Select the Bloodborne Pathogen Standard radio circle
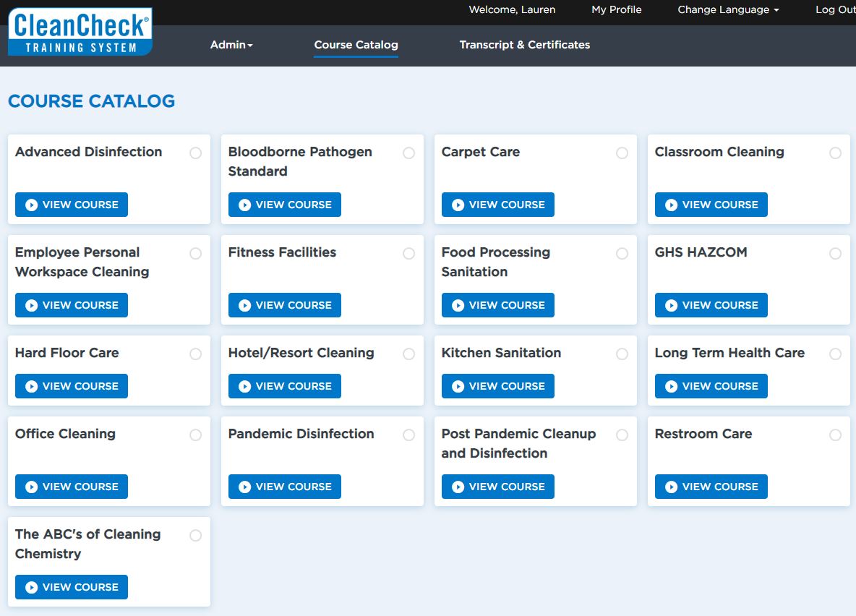This screenshot has height=616, width=856. (409, 153)
